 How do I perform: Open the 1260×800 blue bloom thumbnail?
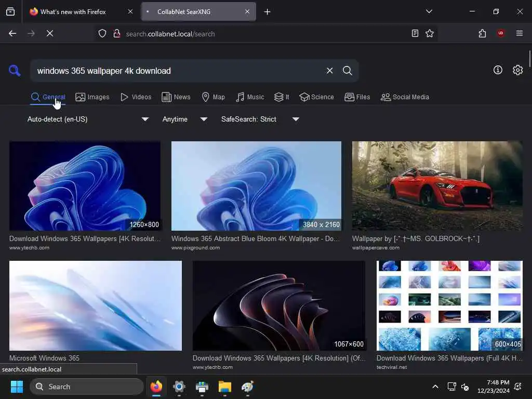click(x=85, y=186)
